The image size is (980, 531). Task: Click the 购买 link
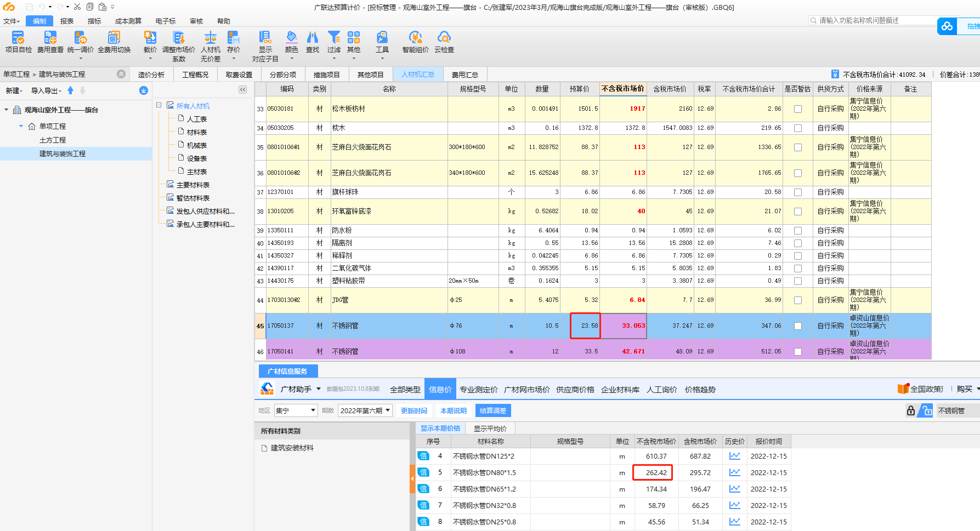pyautogui.click(x=965, y=389)
